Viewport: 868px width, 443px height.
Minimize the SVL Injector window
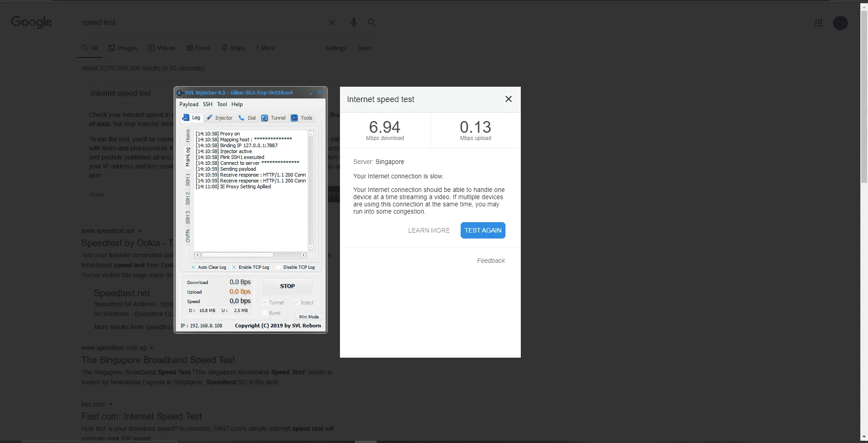(x=311, y=93)
